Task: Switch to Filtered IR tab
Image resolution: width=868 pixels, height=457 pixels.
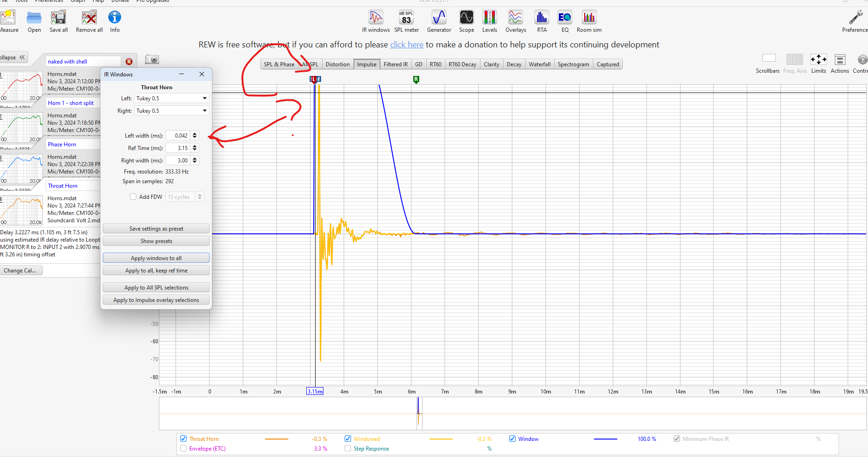Action: [x=396, y=64]
